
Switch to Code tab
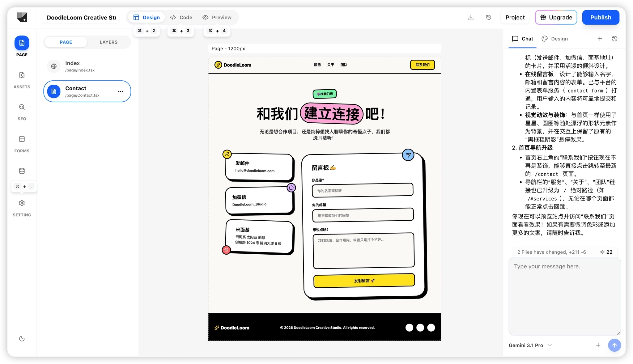point(181,17)
